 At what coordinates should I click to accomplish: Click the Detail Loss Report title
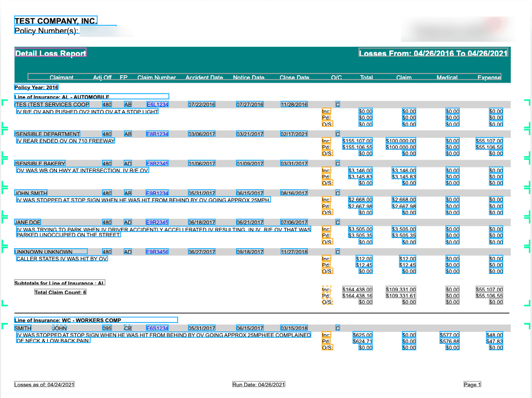51,54
